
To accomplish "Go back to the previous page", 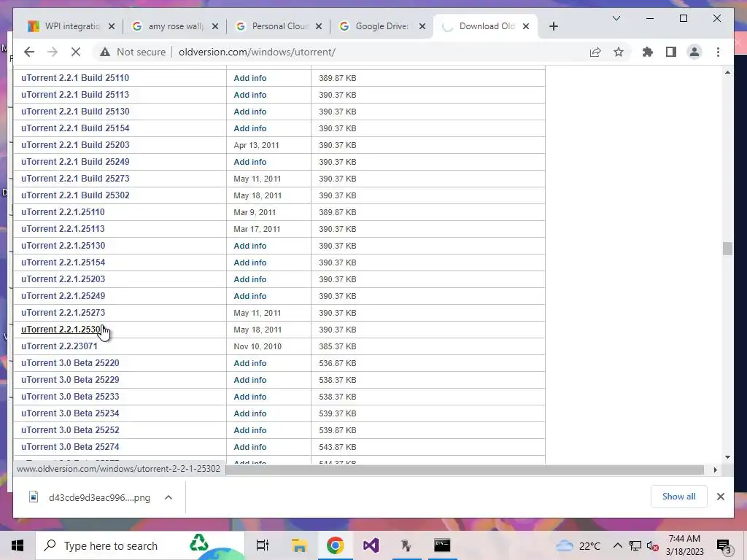I will pyautogui.click(x=29, y=52).
